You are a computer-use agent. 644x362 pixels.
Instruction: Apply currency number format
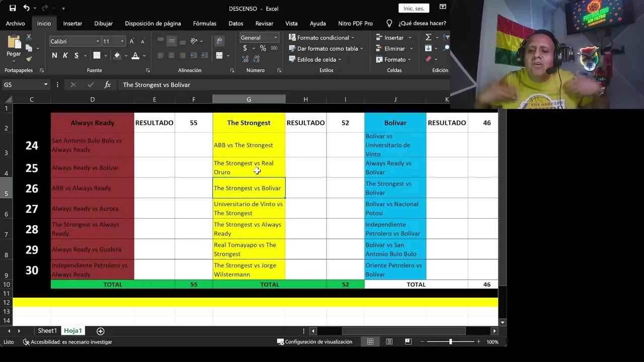(x=245, y=48)
